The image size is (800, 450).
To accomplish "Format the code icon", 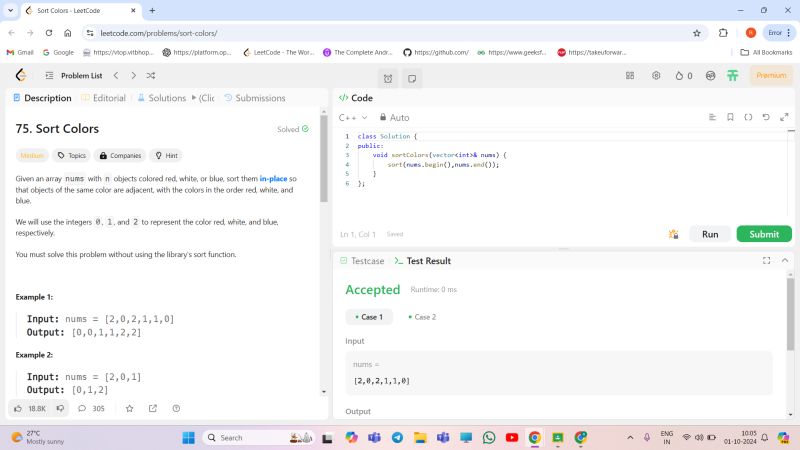I will pyautogui.click(x=712, y=117).
